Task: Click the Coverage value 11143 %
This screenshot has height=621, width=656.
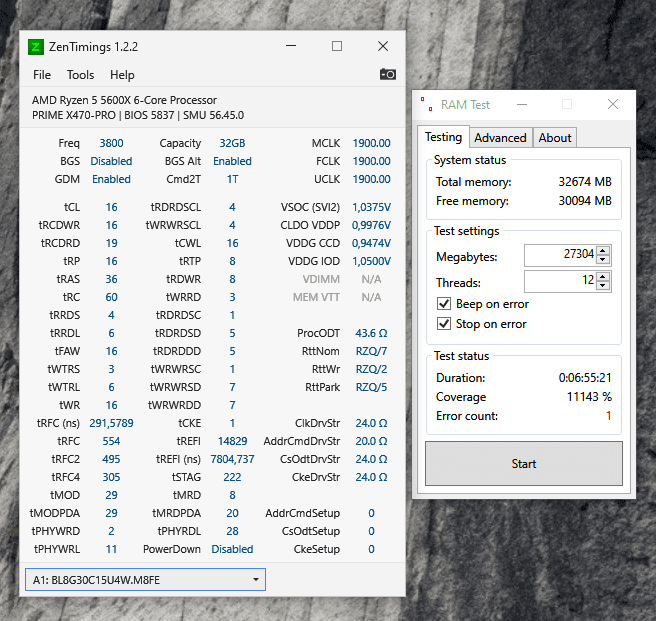Action: click(x=589, y=396)
